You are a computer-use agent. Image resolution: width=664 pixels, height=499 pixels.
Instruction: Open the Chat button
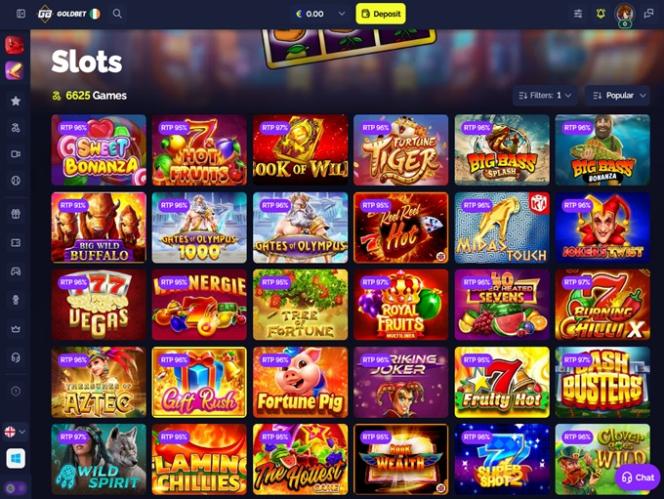pos(638,477)
